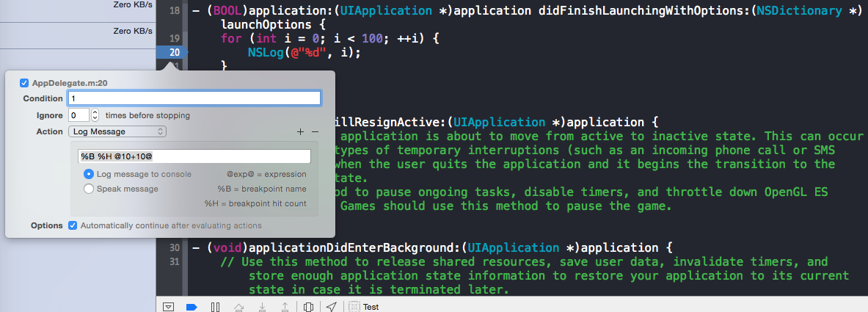Click the Condition input field
This screenshot has width=868, height=312.
point(194,98)
